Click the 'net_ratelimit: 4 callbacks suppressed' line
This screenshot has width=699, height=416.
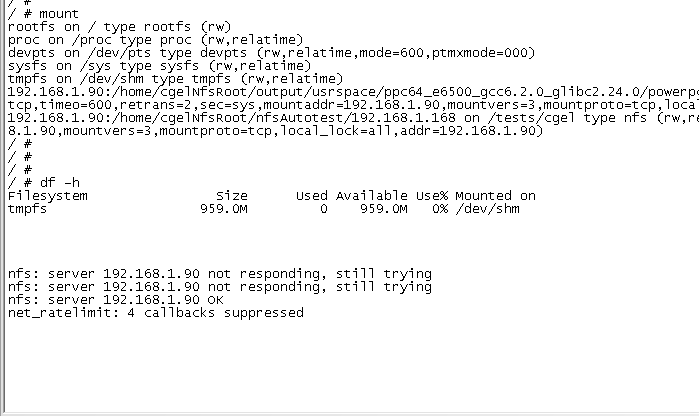[x=155, y=313]
